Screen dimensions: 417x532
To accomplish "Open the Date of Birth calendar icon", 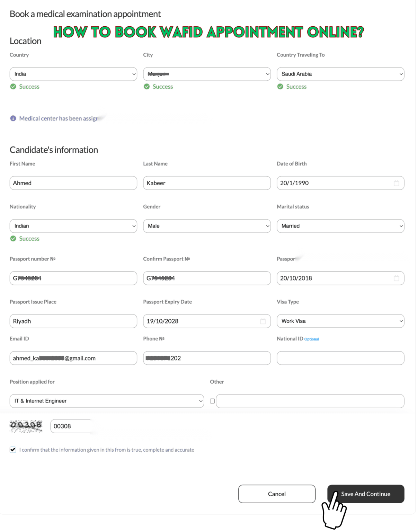I will pos(396,183).
